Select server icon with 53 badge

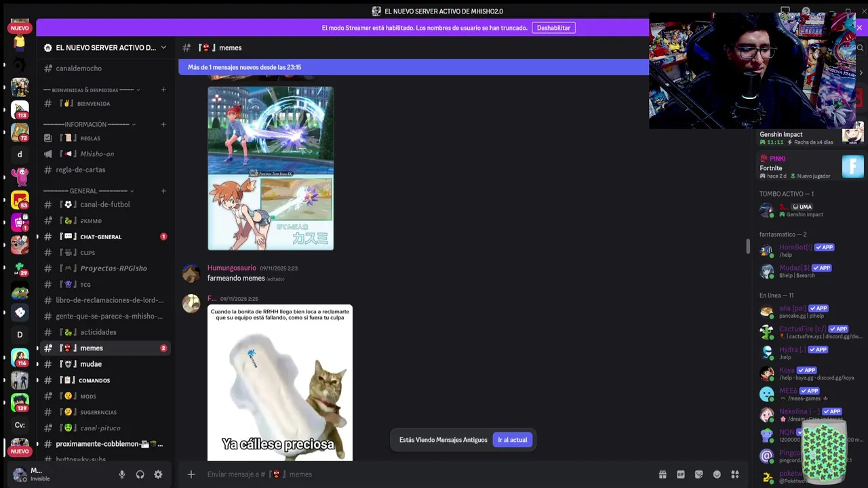(x=20, y=199)
